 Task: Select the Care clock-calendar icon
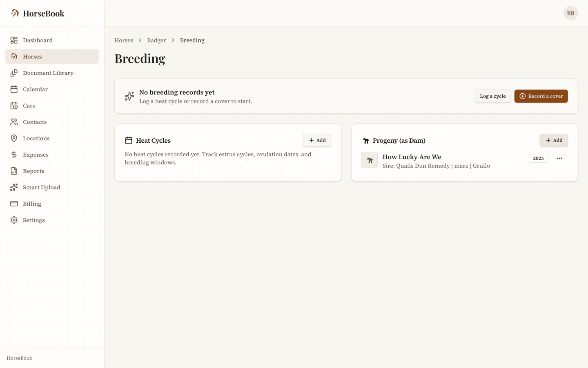coord(14,105)
